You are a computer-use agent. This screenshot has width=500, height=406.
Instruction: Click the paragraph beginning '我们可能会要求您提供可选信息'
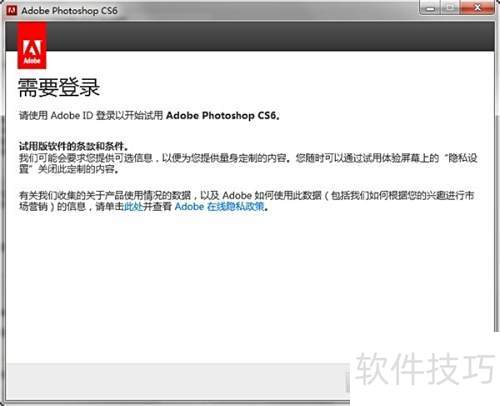point(248,163)
